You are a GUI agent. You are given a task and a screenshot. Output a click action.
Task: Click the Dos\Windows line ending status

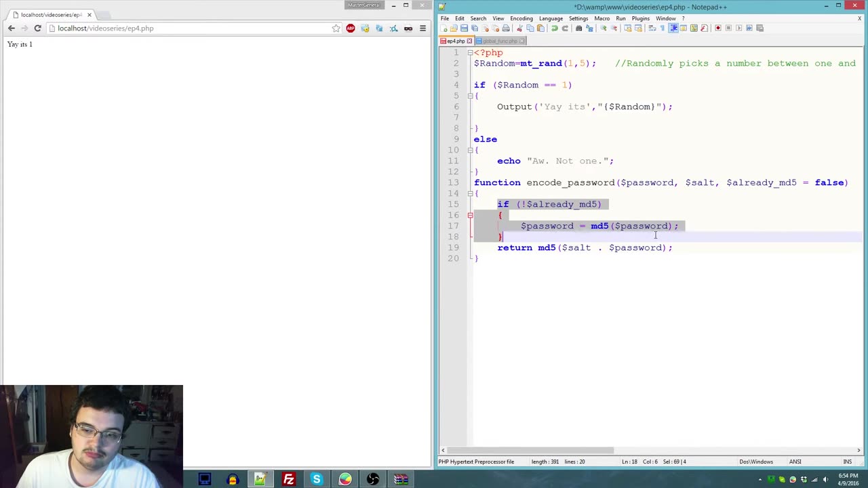coord(756,462)
